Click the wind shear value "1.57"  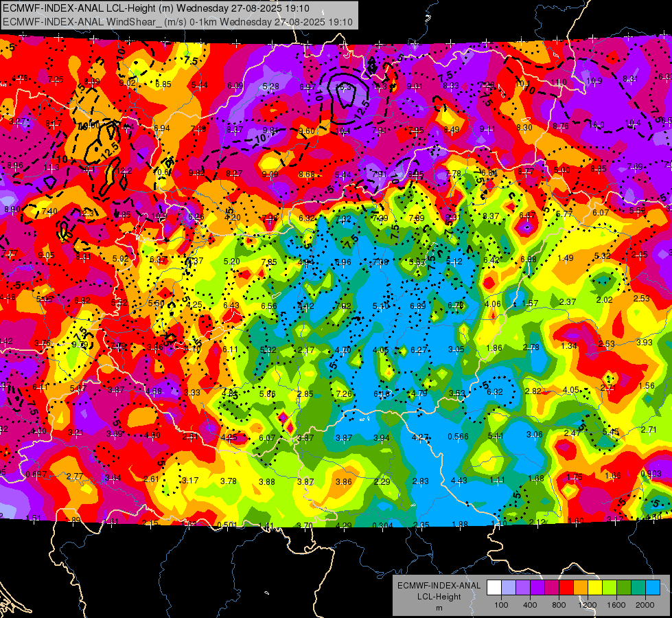click(x=530, y=303)
